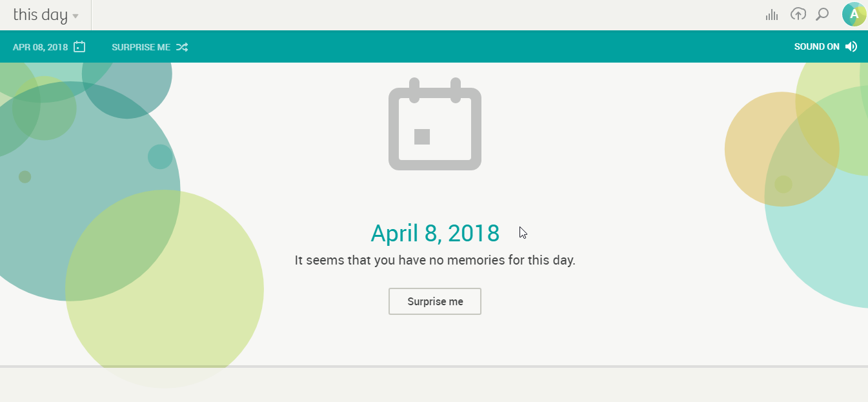Click the small teal dot on the left
Screen dimensions: 868x402
(x=160, y=157)
